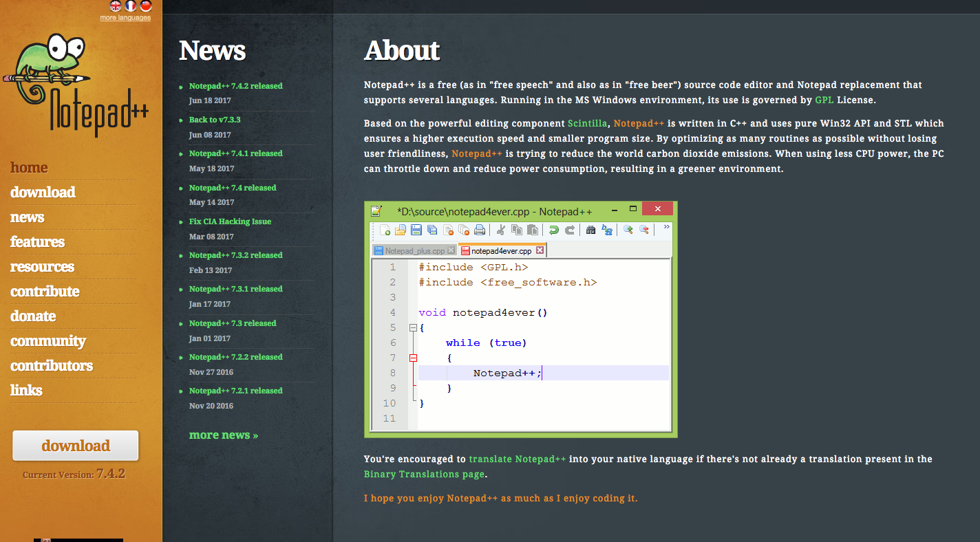Open Find with the binoculars icon
This screenshot has width=980, height=542.
[591, 230]
